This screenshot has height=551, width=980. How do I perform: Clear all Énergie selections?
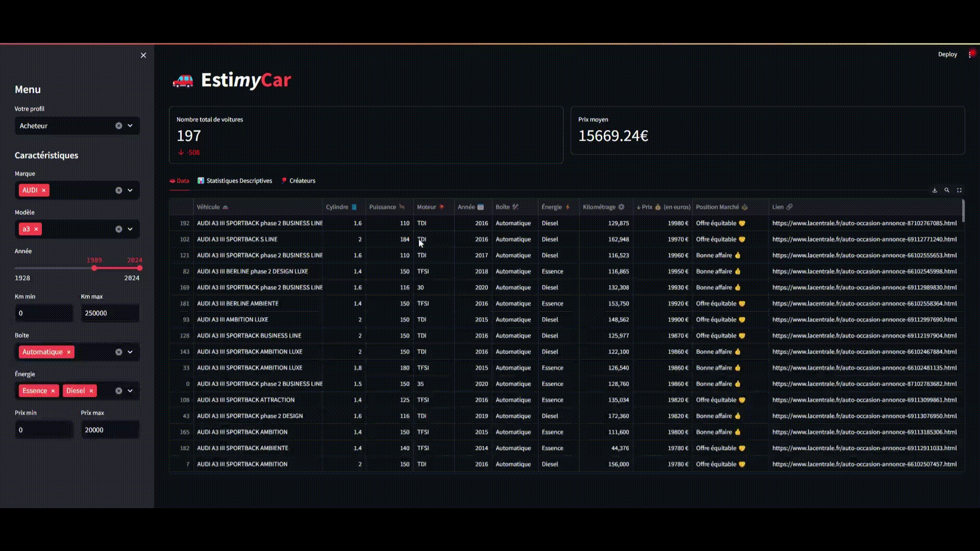118,391
